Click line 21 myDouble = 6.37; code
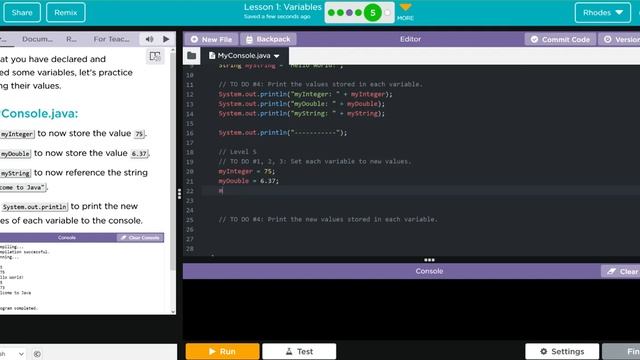640x360 pixels. (x=248, y=181)
